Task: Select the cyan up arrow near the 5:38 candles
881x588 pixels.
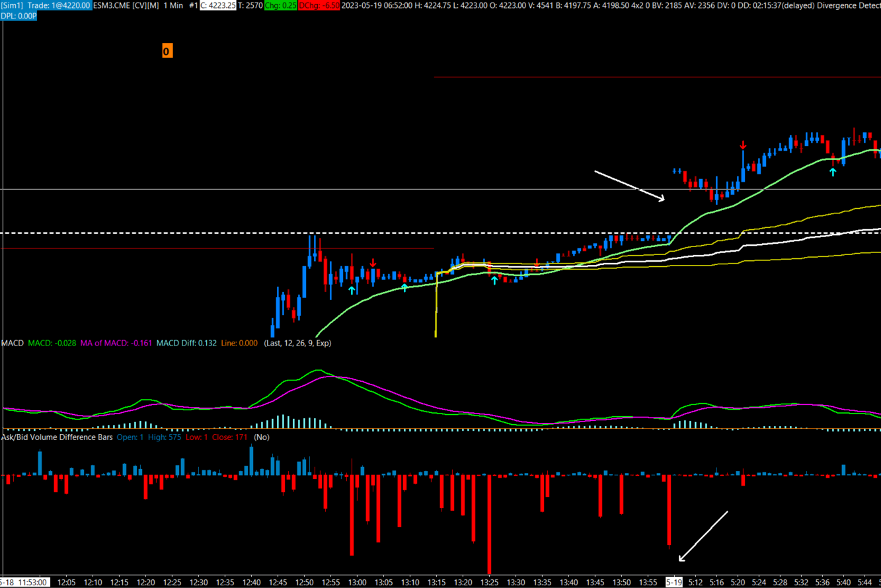Action: tap(833, 172)
